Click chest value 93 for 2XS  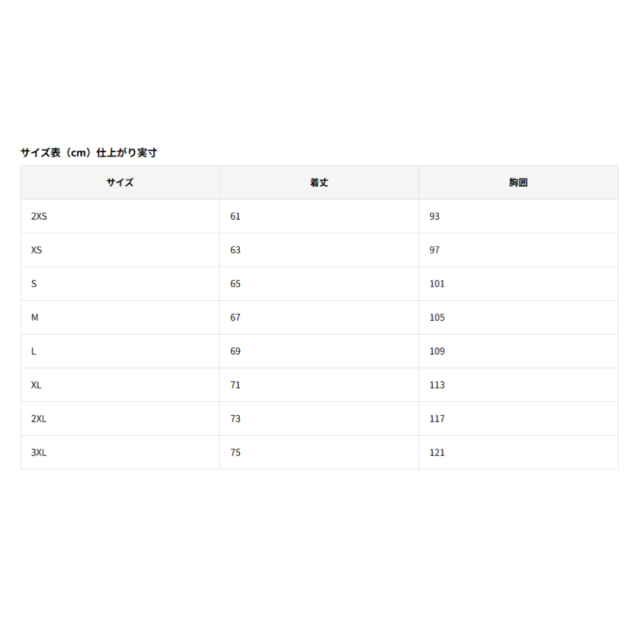[434, 216]
